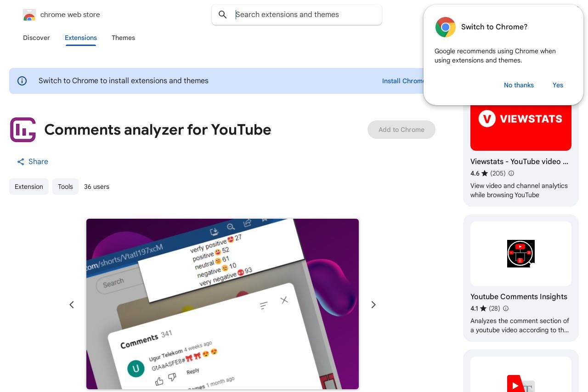588x392 pixels.
Task: Open the Discover tab
Action: 36,38
